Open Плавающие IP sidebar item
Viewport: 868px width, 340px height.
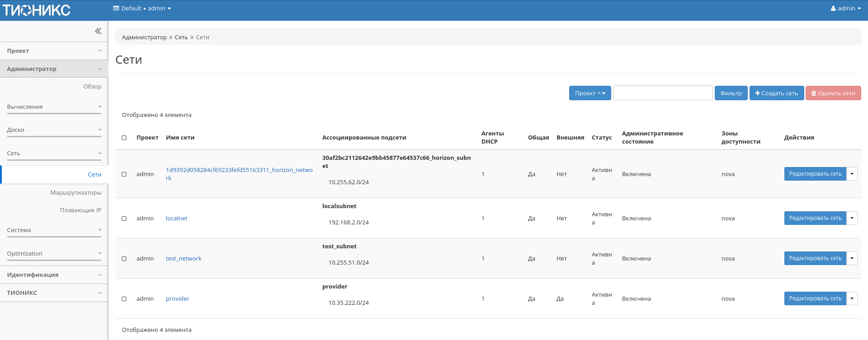point(80,210)
